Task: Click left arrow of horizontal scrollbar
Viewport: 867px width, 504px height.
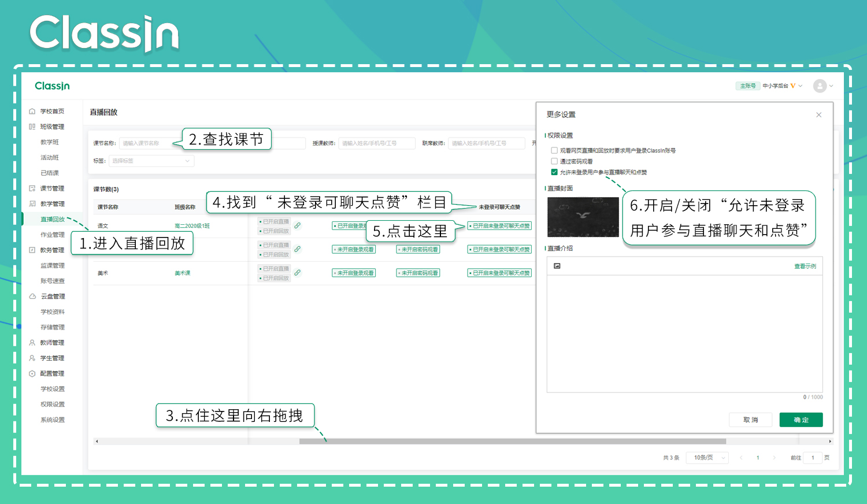Action: [97, 441]
